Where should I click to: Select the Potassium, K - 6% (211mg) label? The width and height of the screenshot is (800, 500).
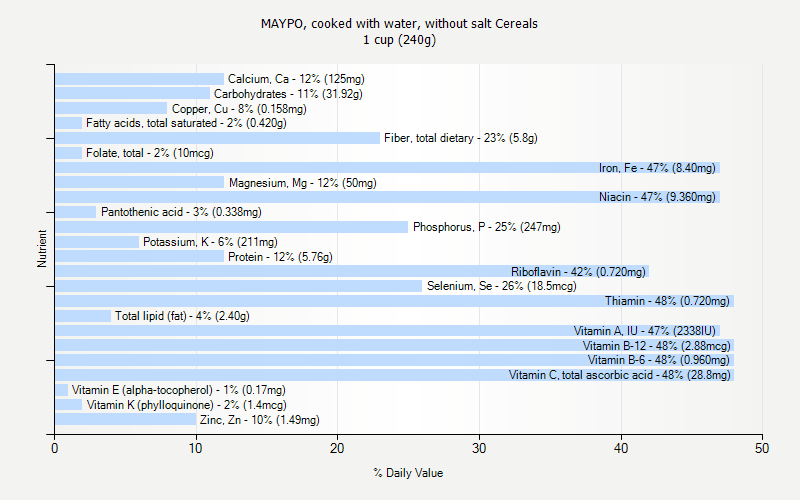click(210, 242)
